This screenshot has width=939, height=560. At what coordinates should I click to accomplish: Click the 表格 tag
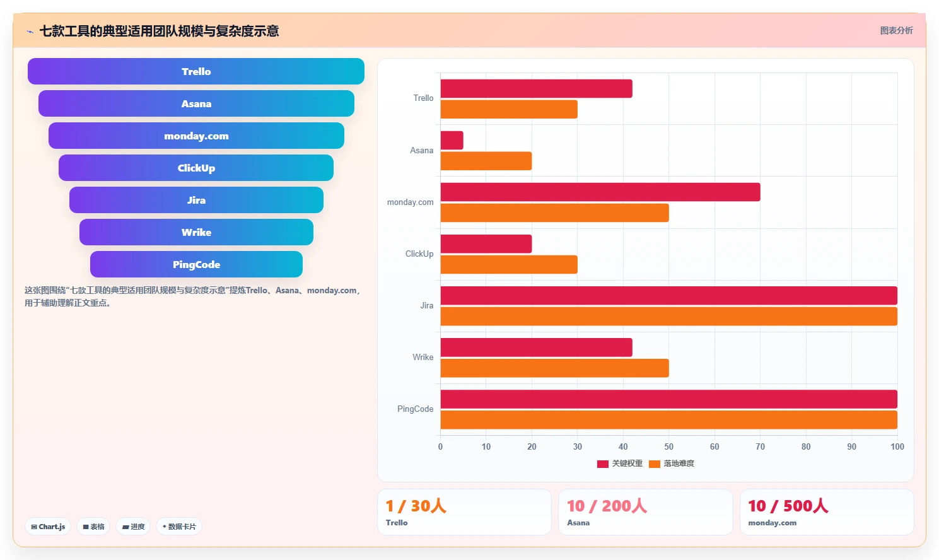click(93, 527)
